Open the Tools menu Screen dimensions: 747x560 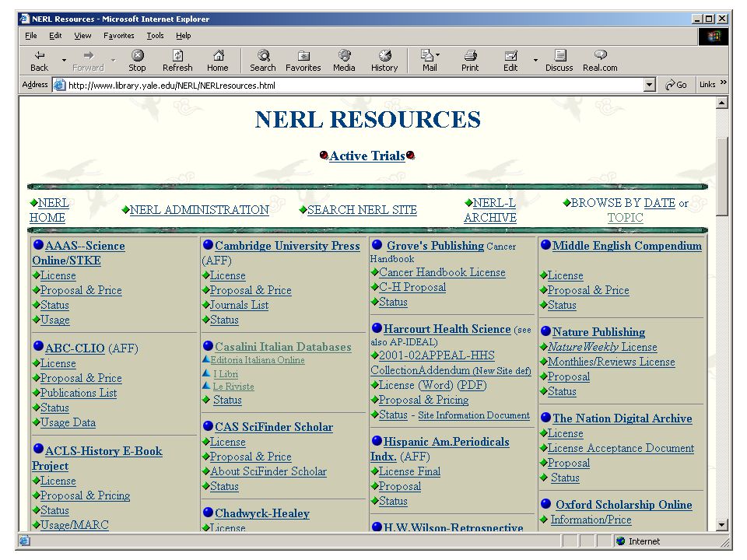coord(155,36)
